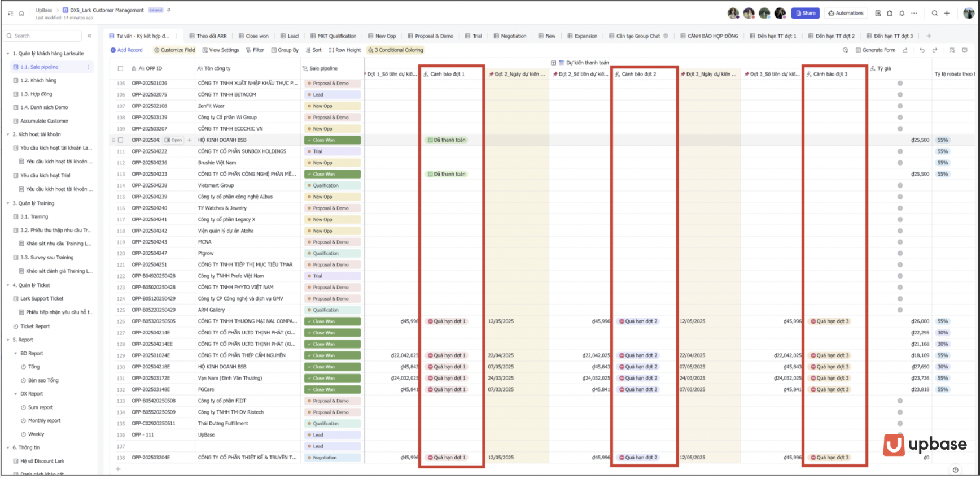Image resolution: width=980 pixels, height=478 pixels.
Task: Open Sort settings
Action: pos(313,50)
